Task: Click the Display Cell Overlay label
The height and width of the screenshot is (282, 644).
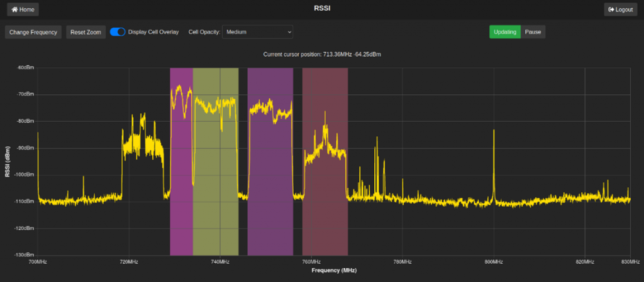Action: pyautogui.click(x=153, y=32)
